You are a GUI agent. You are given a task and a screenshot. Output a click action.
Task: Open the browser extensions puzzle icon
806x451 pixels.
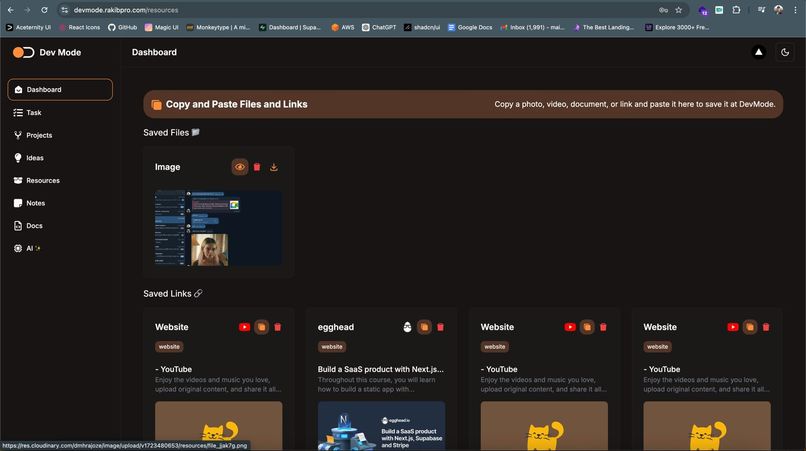736,10
